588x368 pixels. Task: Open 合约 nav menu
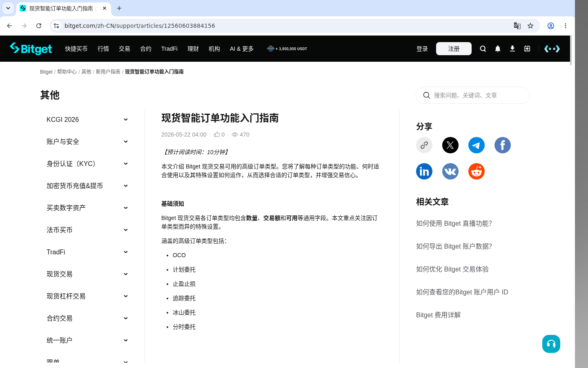click(146, 49)
